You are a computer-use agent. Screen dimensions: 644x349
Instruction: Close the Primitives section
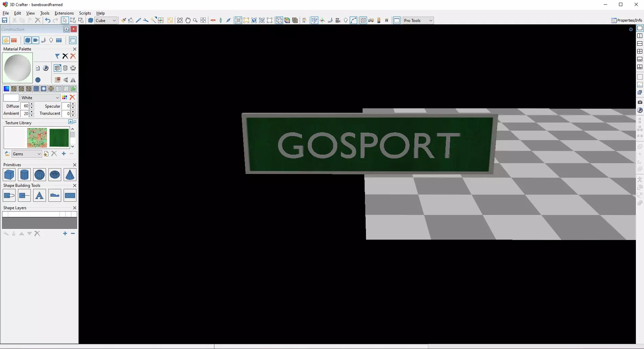75,165
